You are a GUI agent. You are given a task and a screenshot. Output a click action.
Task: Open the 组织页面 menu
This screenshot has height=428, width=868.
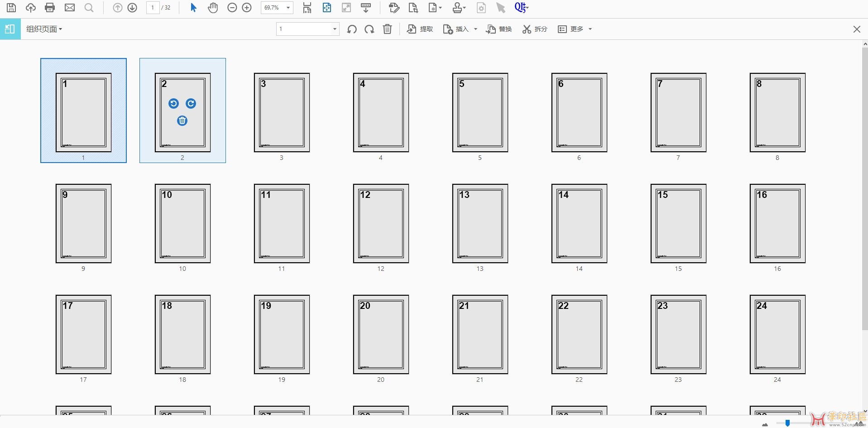tap(44, 29)
